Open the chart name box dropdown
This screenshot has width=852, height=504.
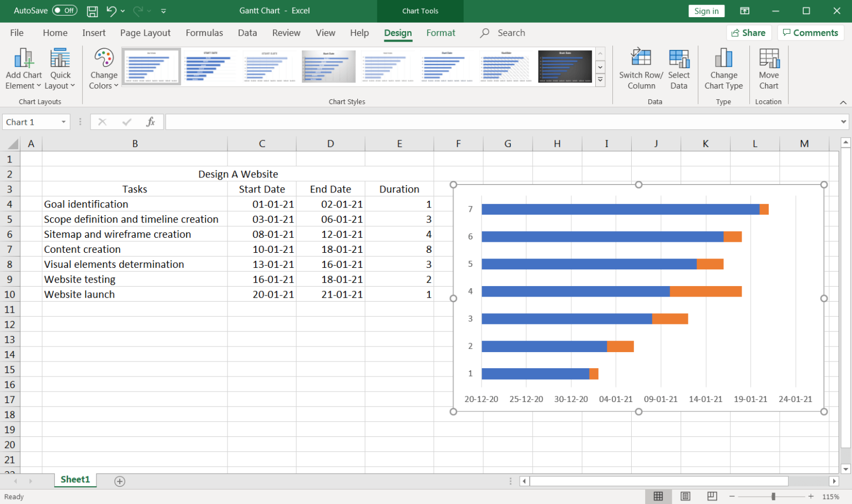62,121
